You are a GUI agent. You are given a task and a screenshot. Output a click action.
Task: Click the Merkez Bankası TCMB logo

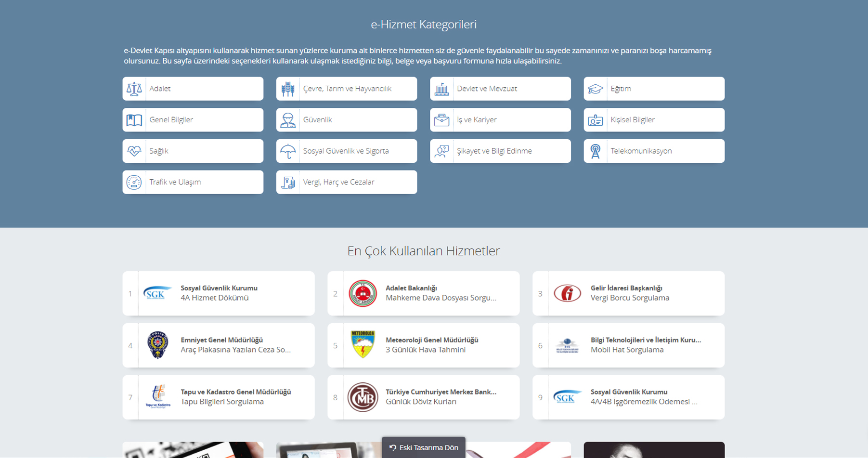coord(363,397)
